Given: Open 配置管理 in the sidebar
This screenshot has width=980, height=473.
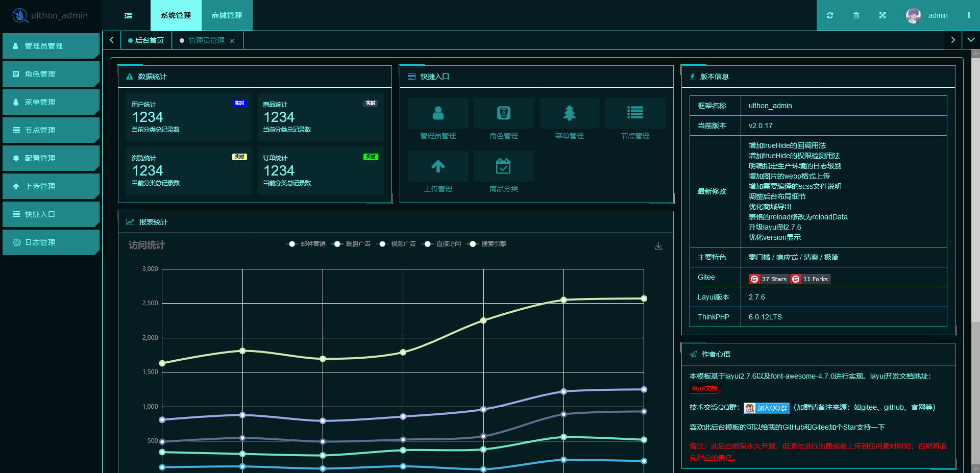Looking at the screenshot, I should [51, 158].
